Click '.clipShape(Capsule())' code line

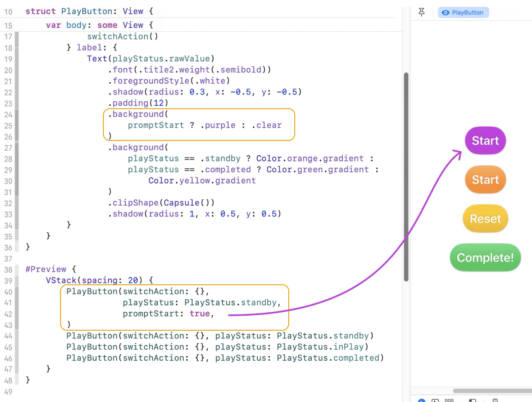161,203
